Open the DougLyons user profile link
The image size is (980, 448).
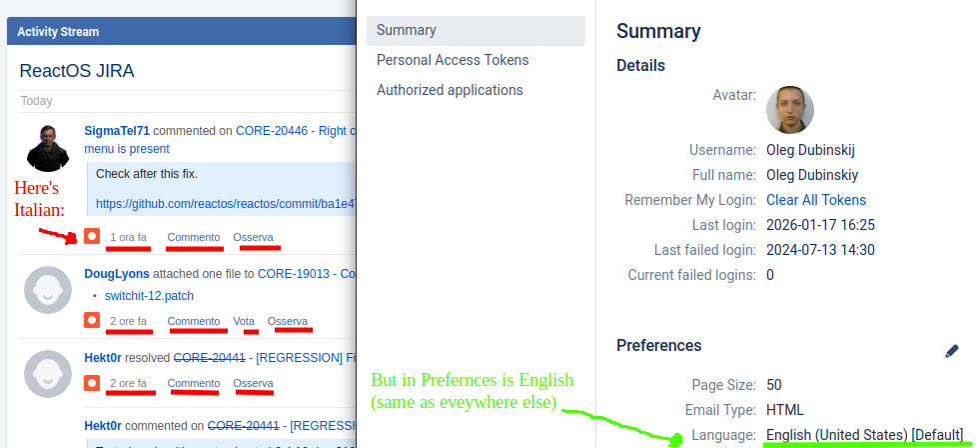(x=117, y=274)
